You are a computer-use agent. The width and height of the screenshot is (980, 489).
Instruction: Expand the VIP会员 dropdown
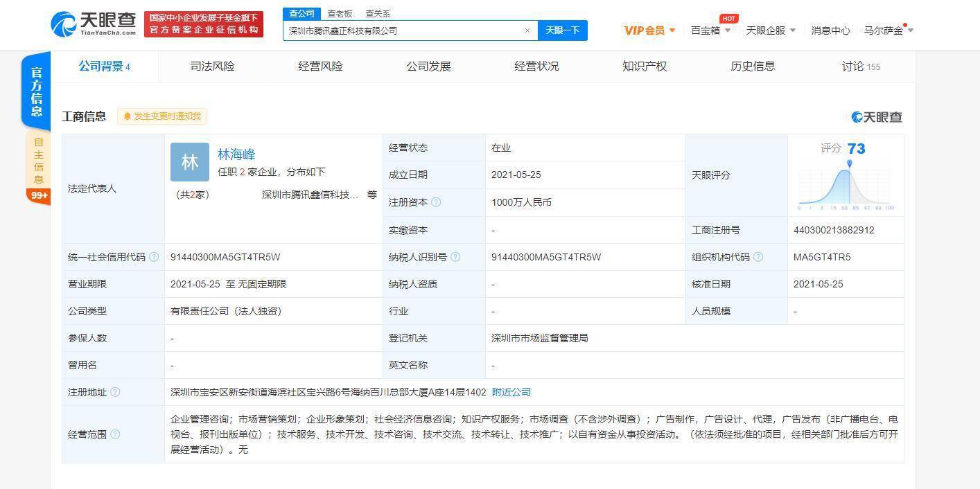[x=649, y=30]
